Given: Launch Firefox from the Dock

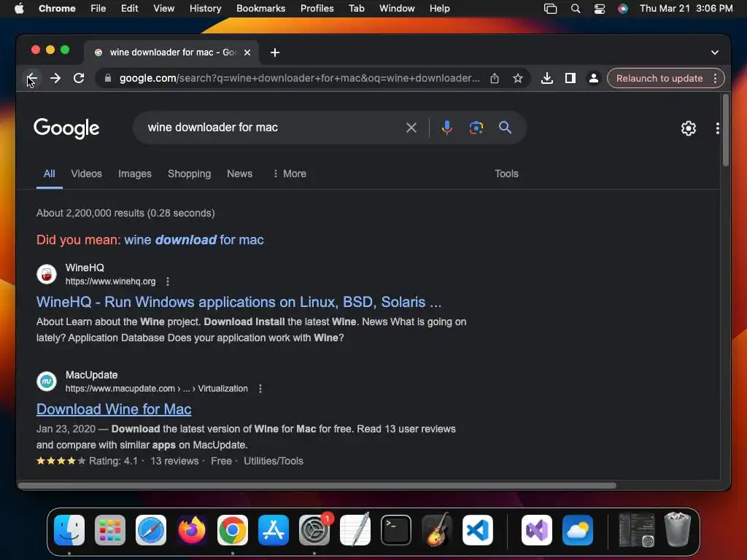Looking at the screenshot, I should (192, 530).
